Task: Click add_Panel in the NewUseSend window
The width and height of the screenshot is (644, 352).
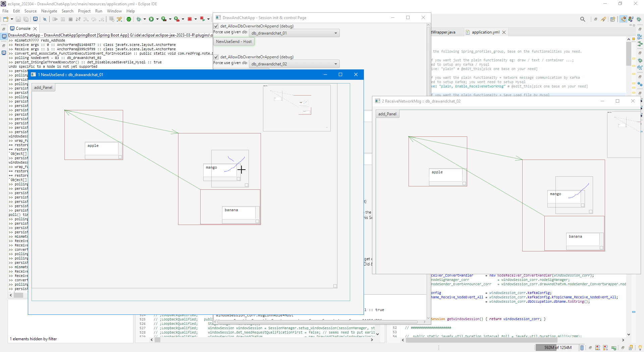Action: (43, 87)
